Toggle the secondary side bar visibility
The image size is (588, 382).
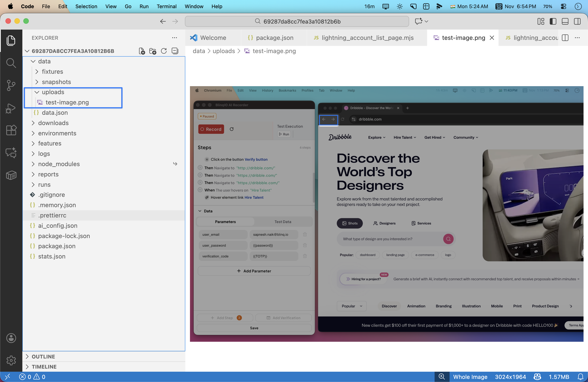click(577, 22)
